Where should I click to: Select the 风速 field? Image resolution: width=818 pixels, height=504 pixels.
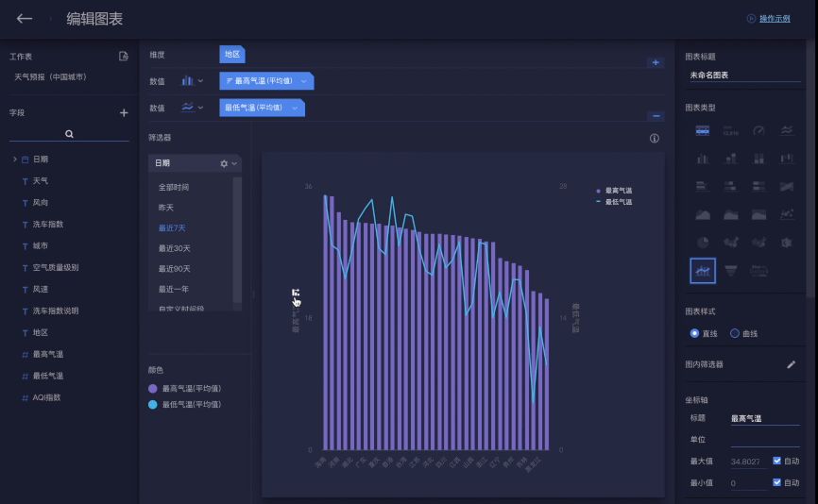coord(41,289)
